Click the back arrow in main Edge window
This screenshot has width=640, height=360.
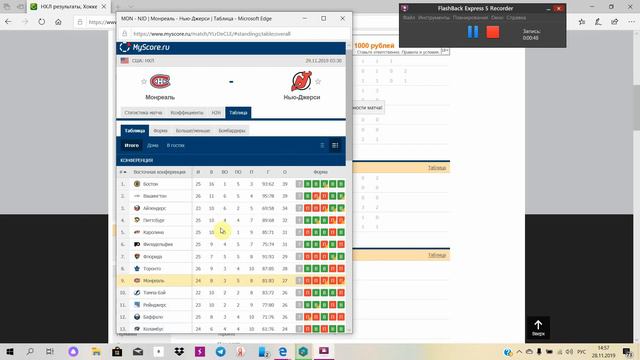click(8, 22)
